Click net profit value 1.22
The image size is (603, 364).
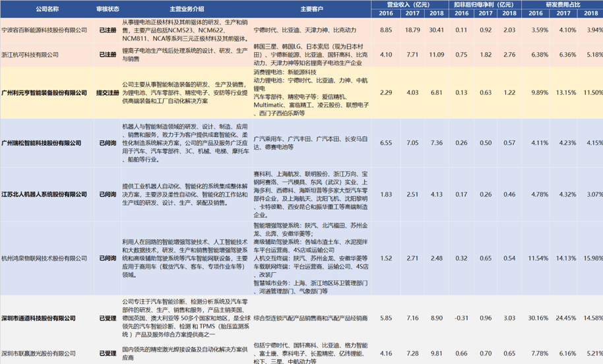(509, 92)
